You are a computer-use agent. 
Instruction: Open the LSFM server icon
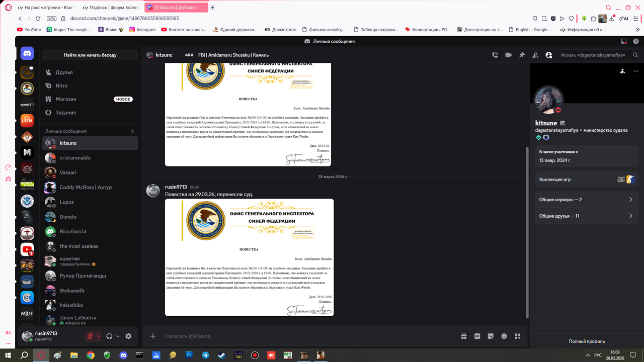(x=27, y=120)
